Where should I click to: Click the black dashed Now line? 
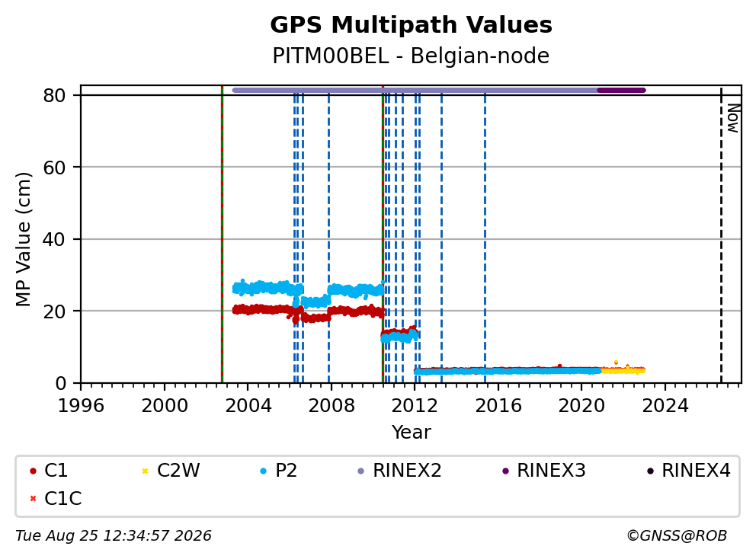pyautogui.click(x=721, y=235)
